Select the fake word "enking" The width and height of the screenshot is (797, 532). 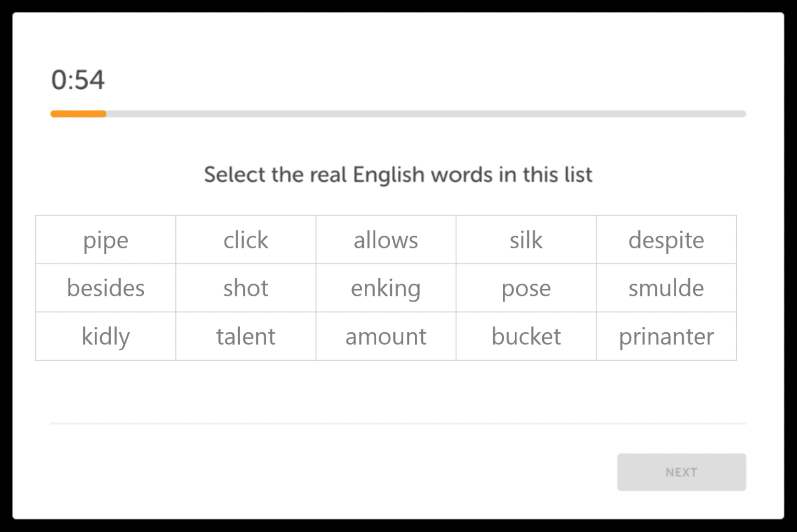386,288
